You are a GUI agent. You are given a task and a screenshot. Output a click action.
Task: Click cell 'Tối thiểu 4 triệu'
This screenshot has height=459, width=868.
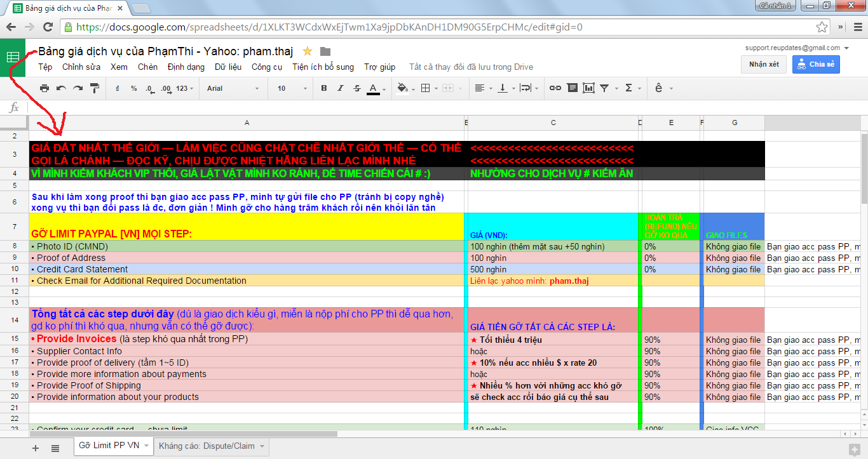pyautogui.click(x=553, y=340)
